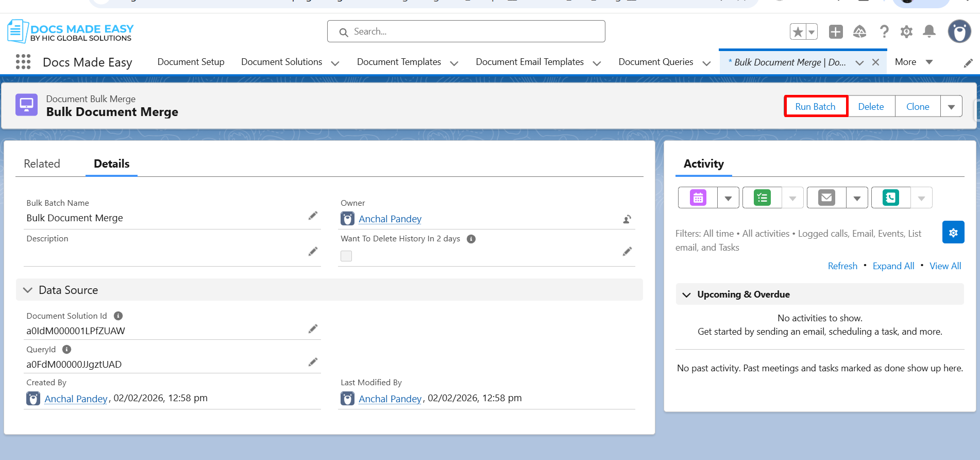Screen dimensions: 980x460
Task: Click into the global Search field
Action: coord(466,31)
